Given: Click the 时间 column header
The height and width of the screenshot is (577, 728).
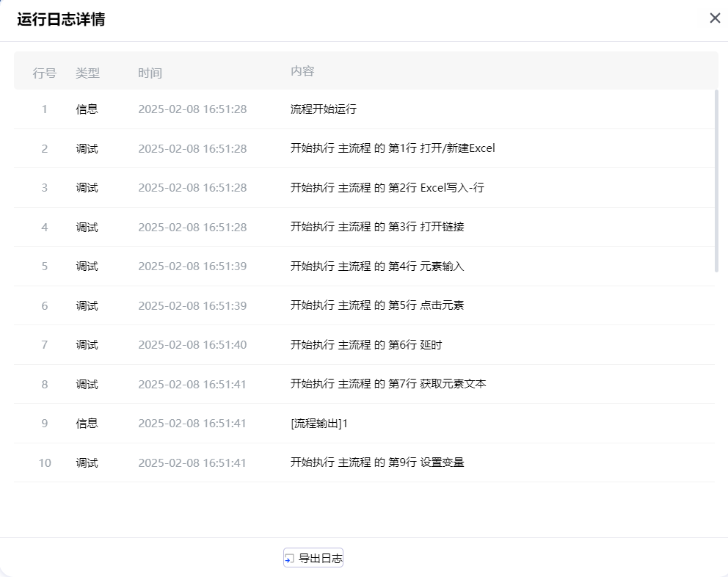Looking at the screenshot, I should pos(150,73).
